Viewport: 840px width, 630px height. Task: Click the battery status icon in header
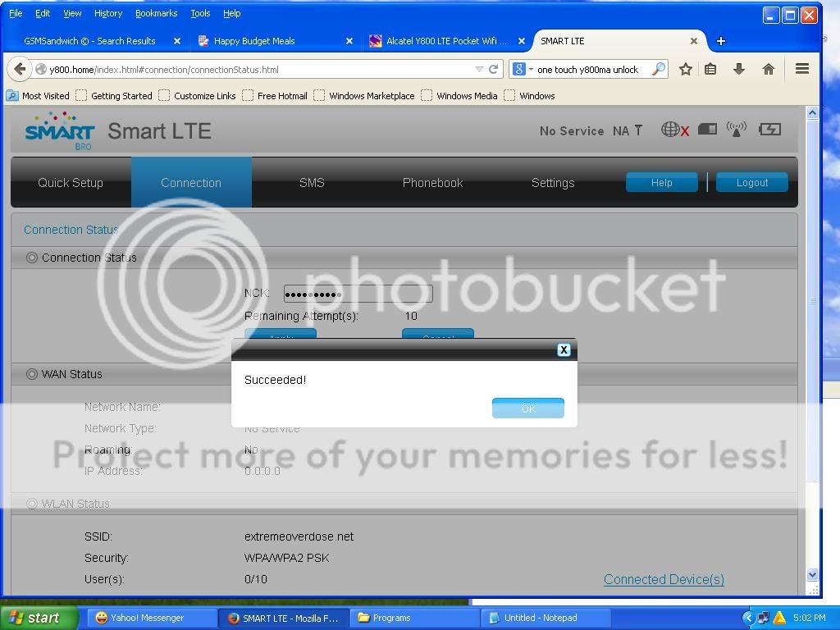coord(769,130)
